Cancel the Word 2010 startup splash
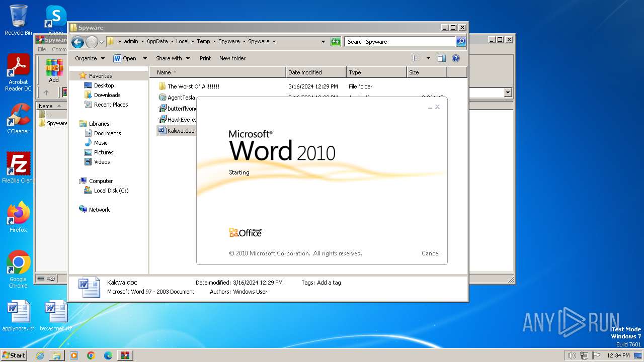644x362 pixels. (x=431, y=253)
